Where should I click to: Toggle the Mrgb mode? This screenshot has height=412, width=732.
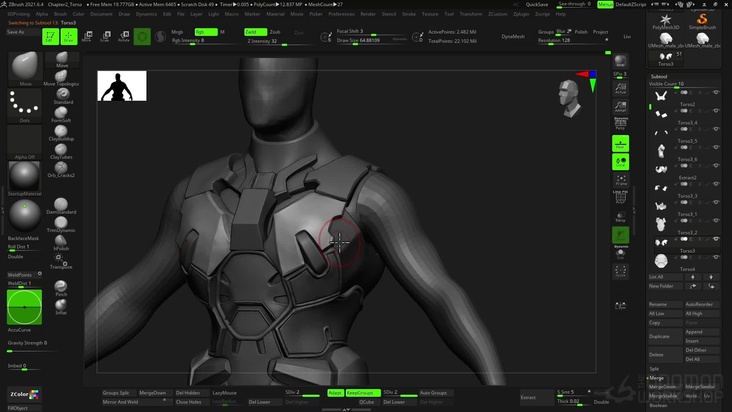pyautogui.click(x=177, y=32)
